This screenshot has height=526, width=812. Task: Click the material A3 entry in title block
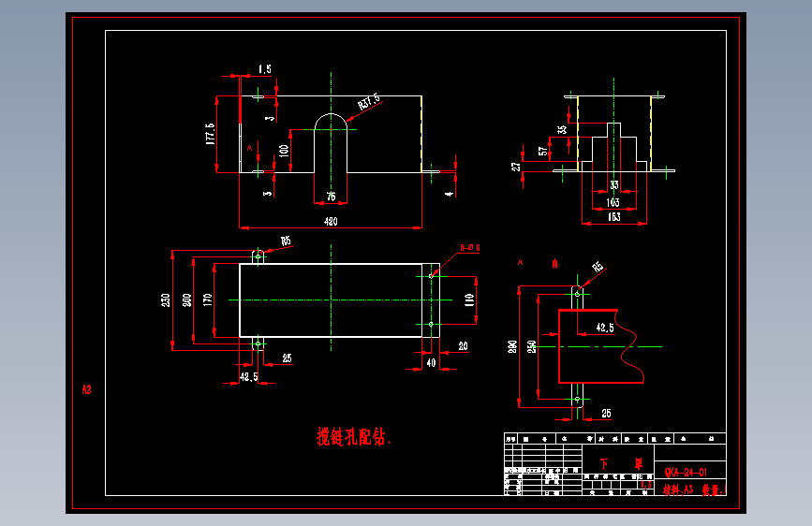coord(678,489)
